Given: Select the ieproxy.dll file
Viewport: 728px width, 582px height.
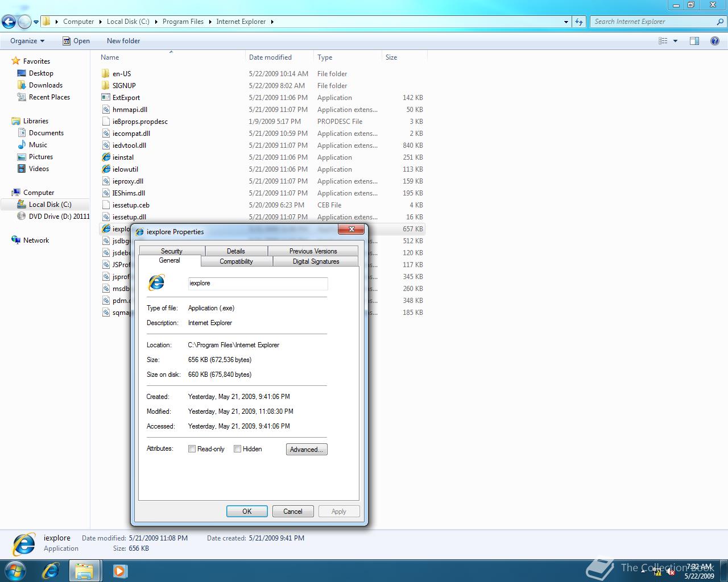Looking at the screenshot, I should [128, 181].
